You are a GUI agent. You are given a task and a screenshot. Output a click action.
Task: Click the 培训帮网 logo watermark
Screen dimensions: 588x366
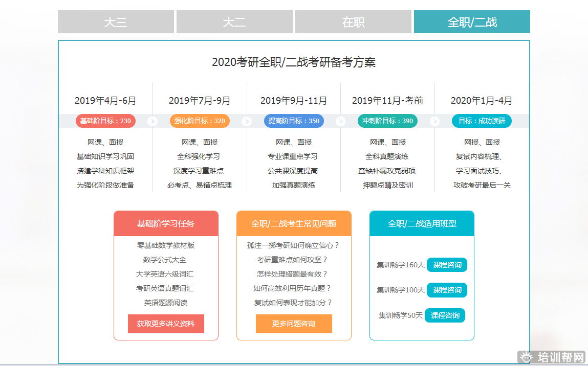[553, 357]
